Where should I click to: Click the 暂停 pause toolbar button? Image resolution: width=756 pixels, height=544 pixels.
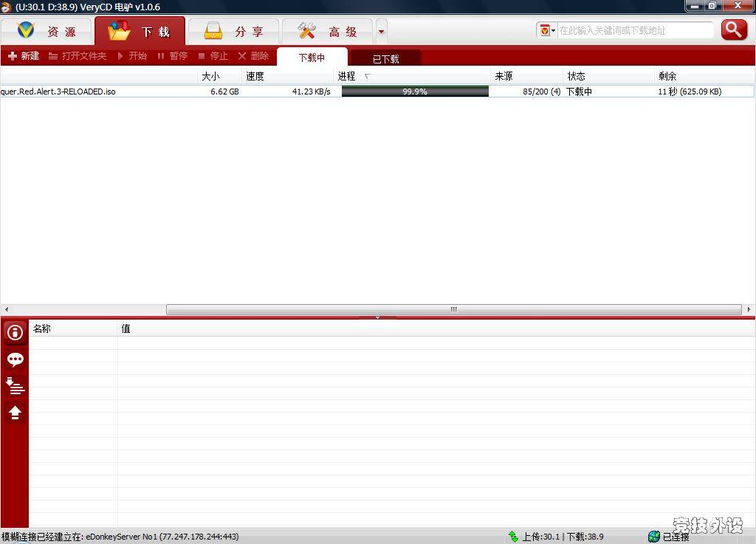[x=172, y=56]
